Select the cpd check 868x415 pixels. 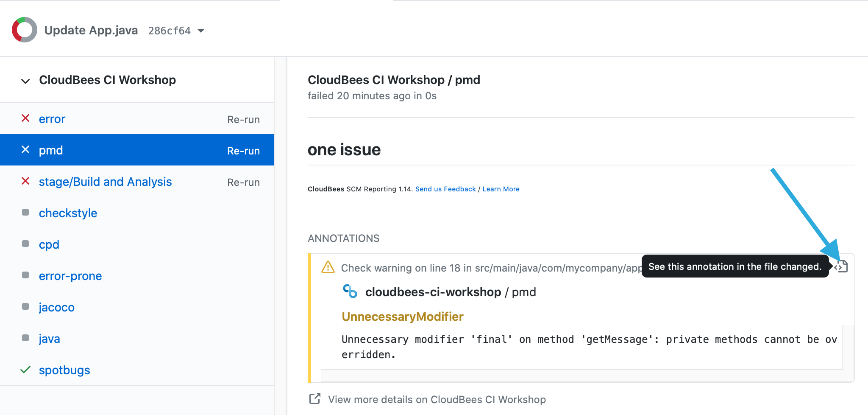click(x=48, y=244)
